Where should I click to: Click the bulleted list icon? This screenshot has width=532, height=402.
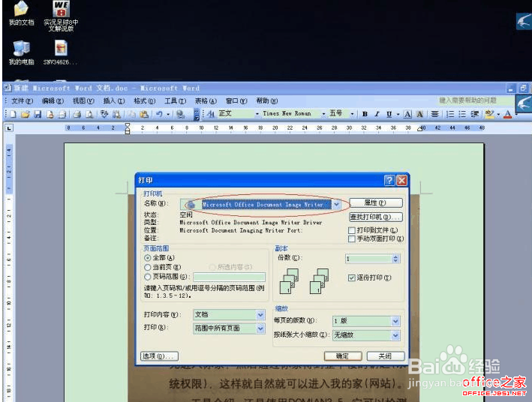pos(462,114)
